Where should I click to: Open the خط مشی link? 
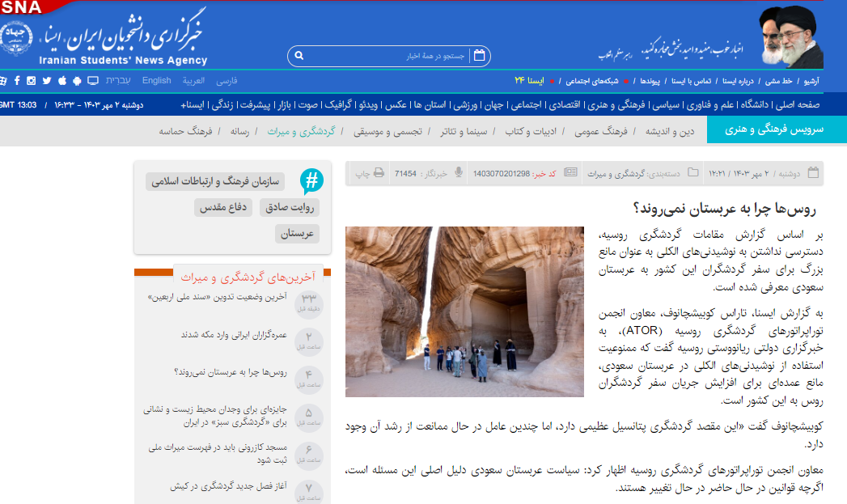(779, 81)
